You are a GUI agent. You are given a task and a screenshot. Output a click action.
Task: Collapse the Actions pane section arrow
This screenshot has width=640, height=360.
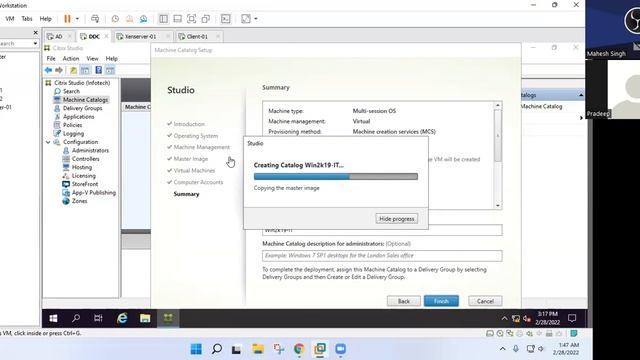[x=581, y=95]
